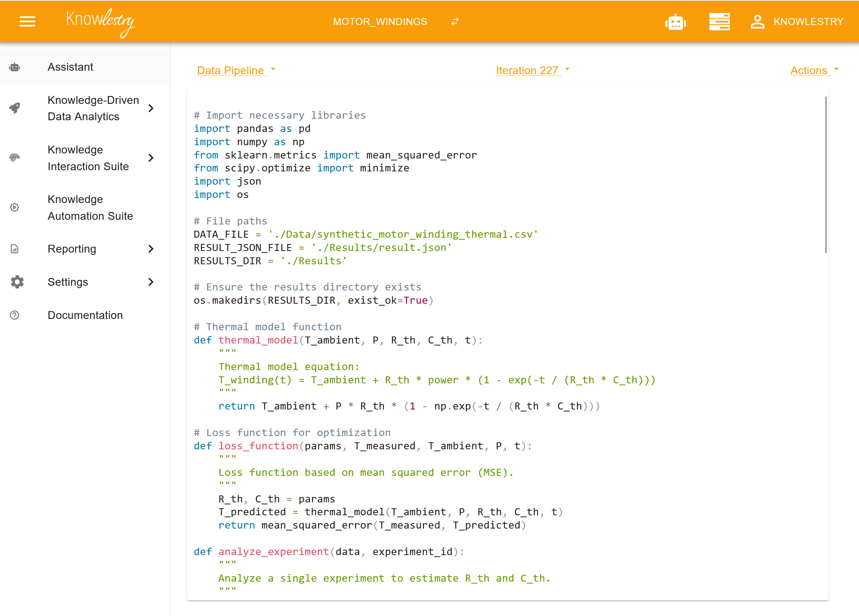
Task: Click the Reporting document icon
Action: [x=14, y=249]
